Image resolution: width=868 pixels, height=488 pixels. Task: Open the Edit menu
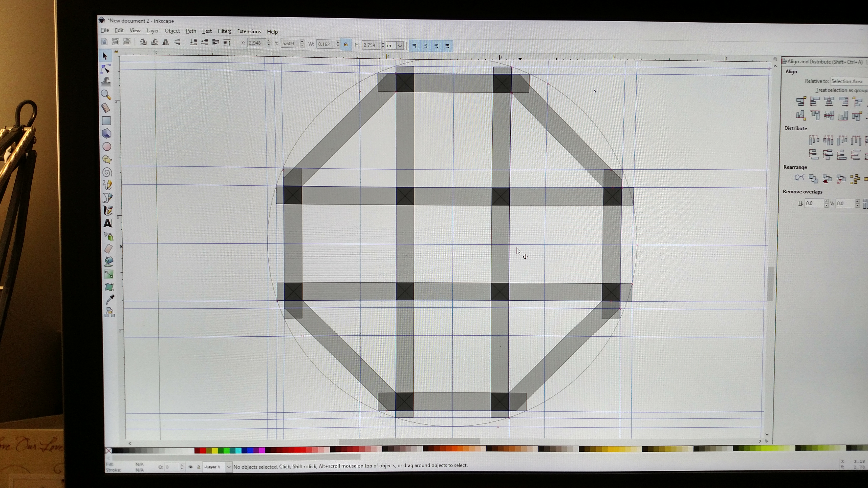click(119, 30)
